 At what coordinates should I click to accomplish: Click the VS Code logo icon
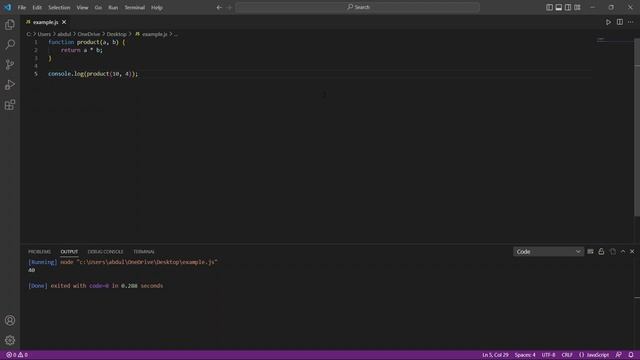point(8,7)
